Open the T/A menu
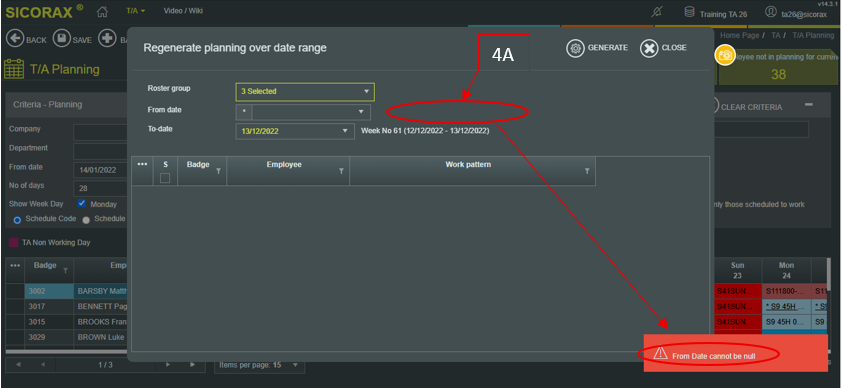This screenshot has width=842, height=388. tap(136, 11)
